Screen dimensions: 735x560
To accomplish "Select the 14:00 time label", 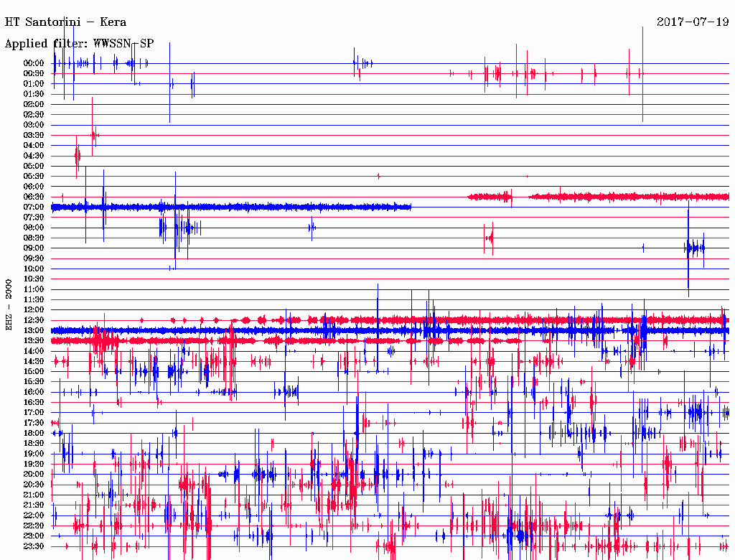I will [x=34, y=351].
